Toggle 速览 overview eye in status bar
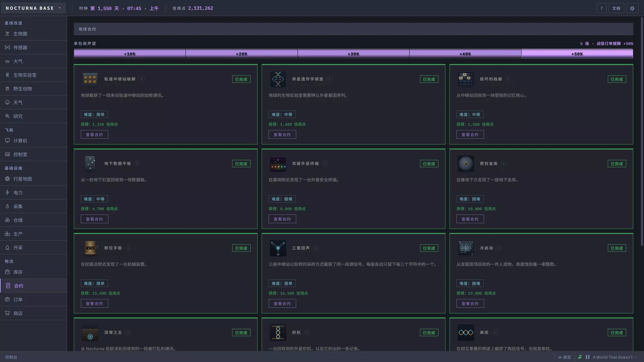 pyautogui.click(x=565, y=357)
